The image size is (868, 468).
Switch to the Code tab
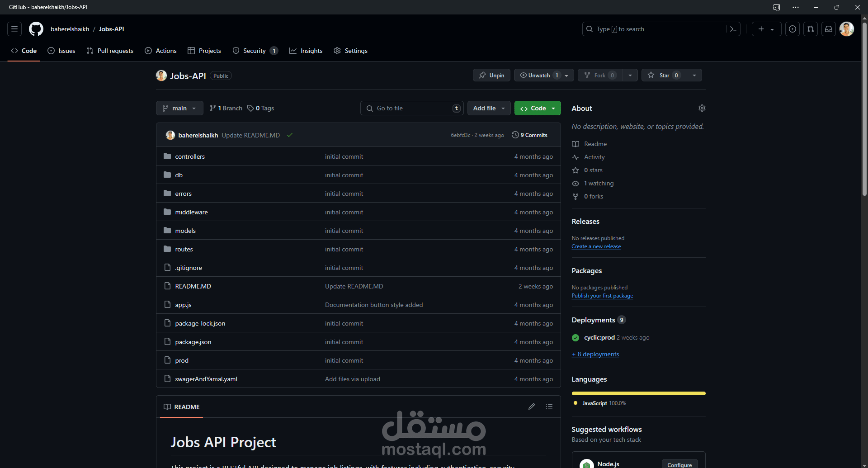click(x=24, y=51)
